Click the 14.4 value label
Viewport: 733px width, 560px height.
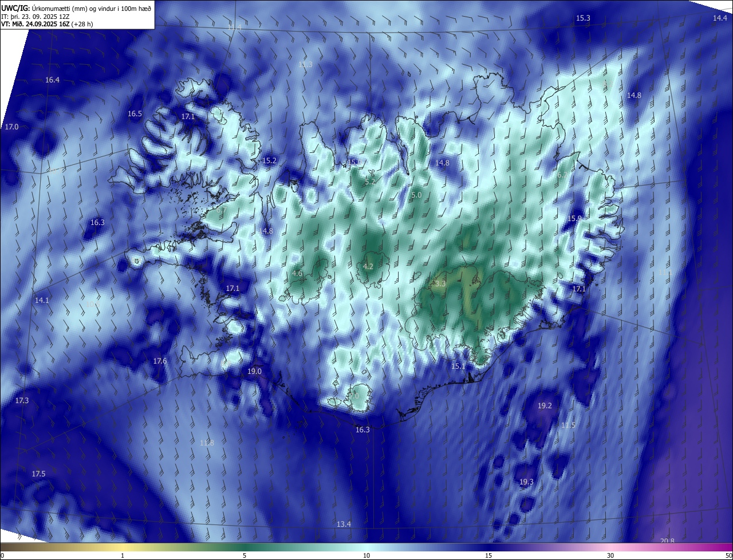720,18
